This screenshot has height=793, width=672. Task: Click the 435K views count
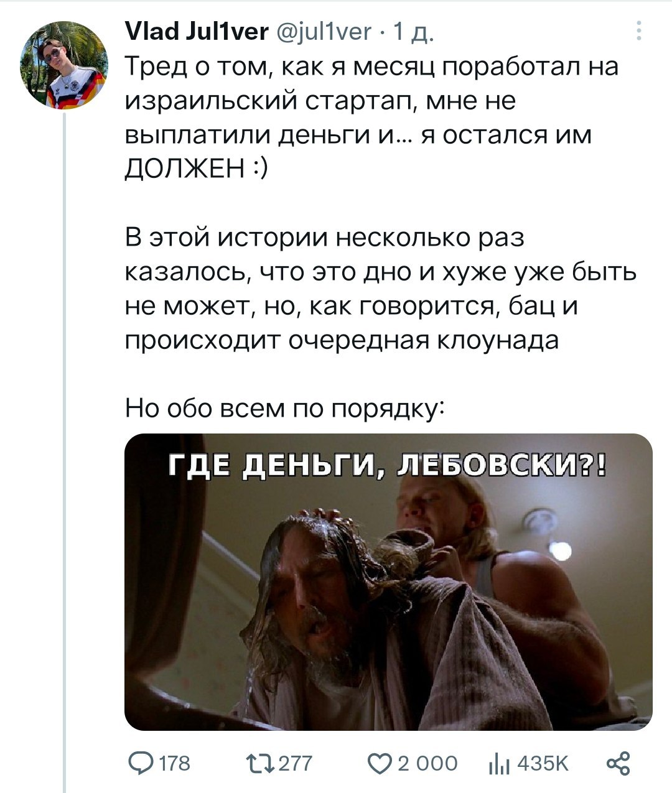click(543, 763)
